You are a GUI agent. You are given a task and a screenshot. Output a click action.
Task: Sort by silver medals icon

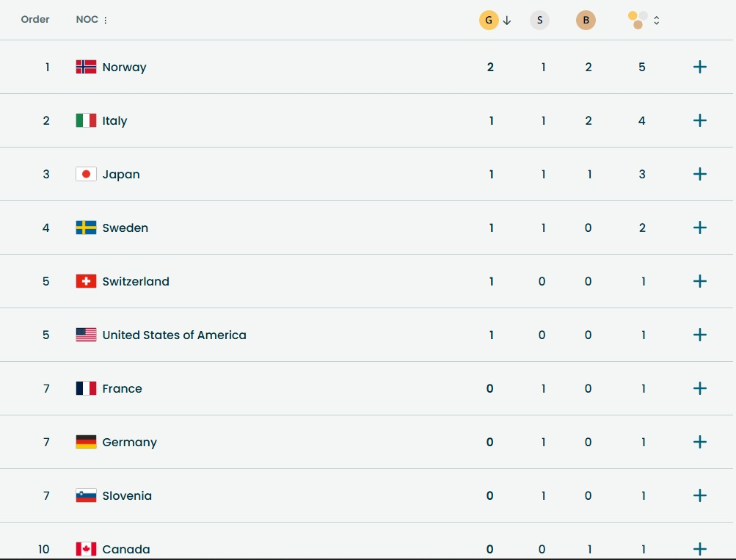[539, 21]
